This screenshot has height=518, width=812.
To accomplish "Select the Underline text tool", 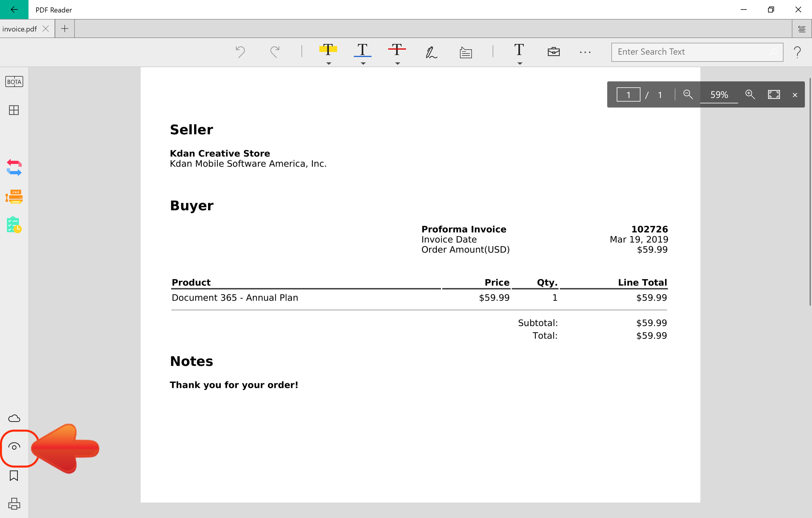I will pyautogui.click(x=362, y=50).
